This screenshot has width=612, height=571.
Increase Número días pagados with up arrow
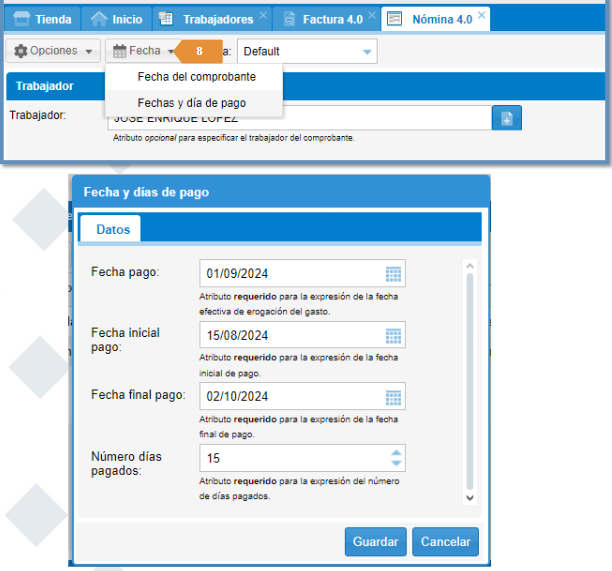click(396, 453)
